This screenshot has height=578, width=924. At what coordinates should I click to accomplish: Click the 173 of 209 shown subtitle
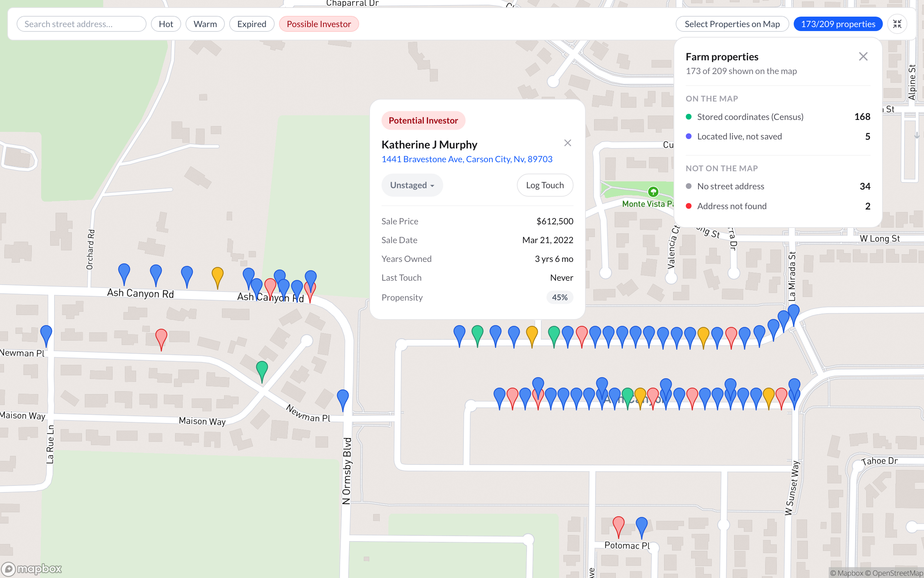[x=741, y=71]
